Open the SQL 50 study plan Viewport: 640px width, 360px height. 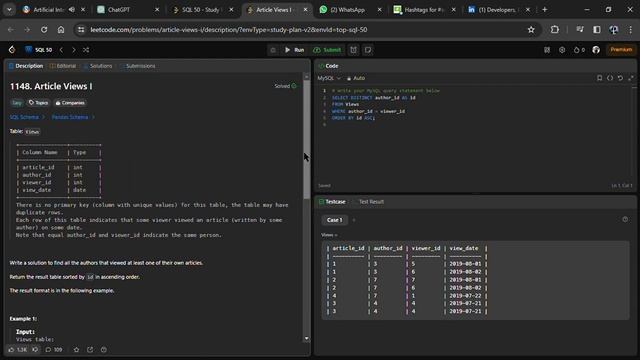(x=39, y=50)
